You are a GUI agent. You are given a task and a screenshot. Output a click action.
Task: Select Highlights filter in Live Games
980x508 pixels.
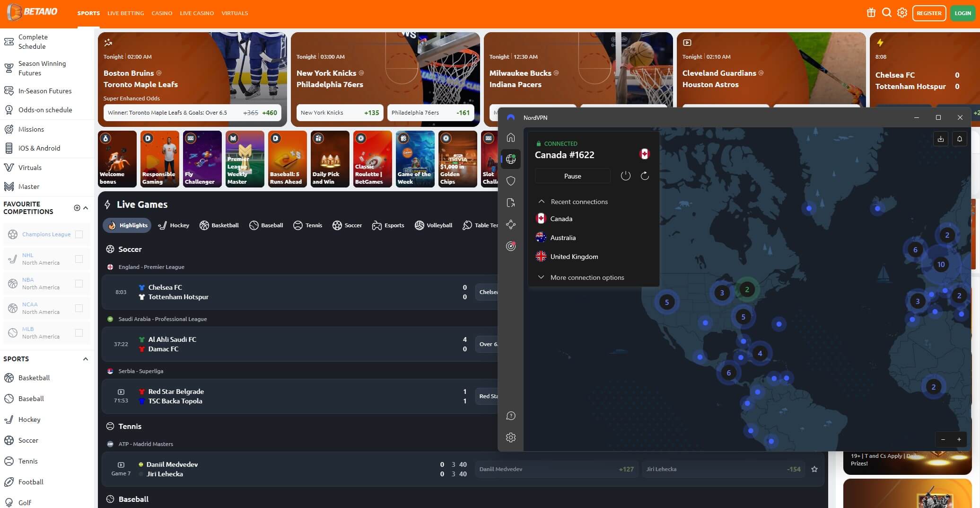pyautogui.click(x=127, y=225)
